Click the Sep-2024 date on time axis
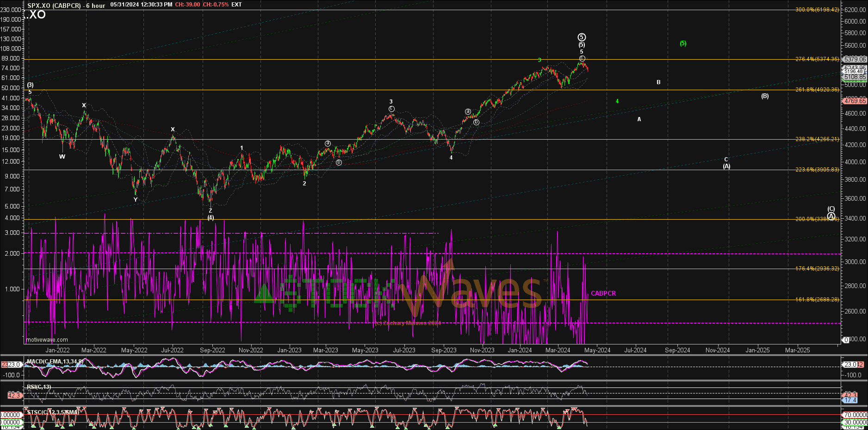This screenshot has height=430, width=868. coord(677,350)
